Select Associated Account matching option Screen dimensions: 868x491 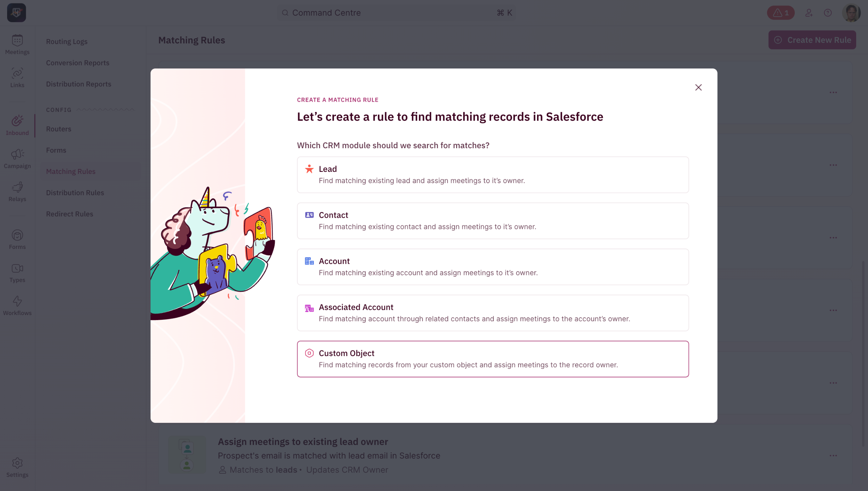493,313
